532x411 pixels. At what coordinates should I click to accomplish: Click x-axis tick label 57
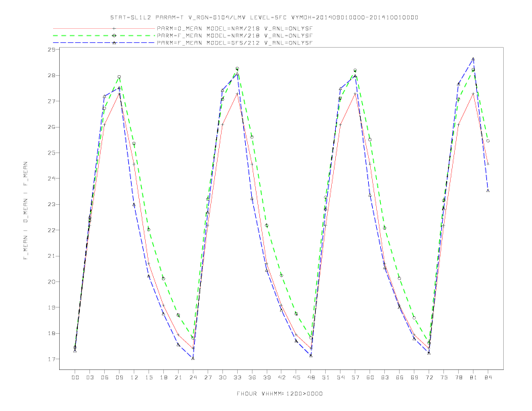click(x=355, y=377)
